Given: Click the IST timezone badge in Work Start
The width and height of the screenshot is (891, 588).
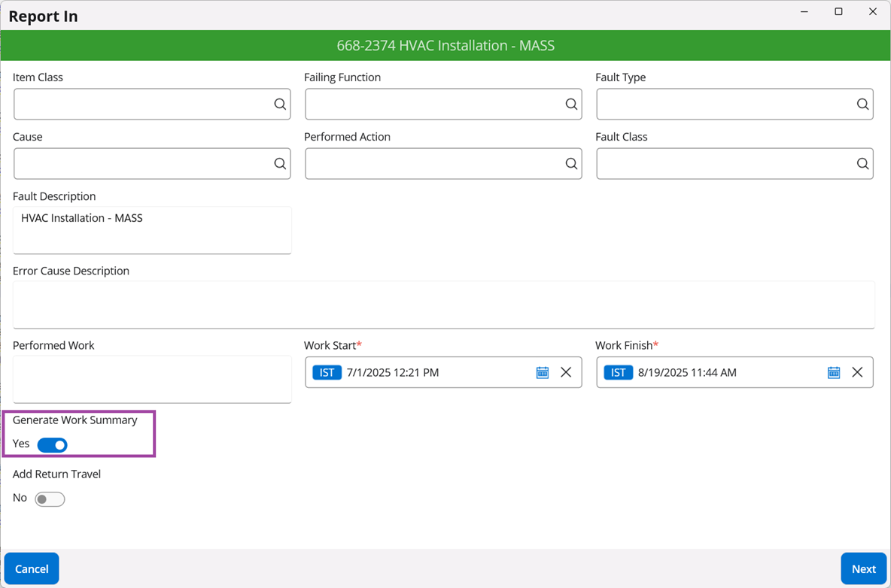Looking at the screenshot, I should click(327, 373).
